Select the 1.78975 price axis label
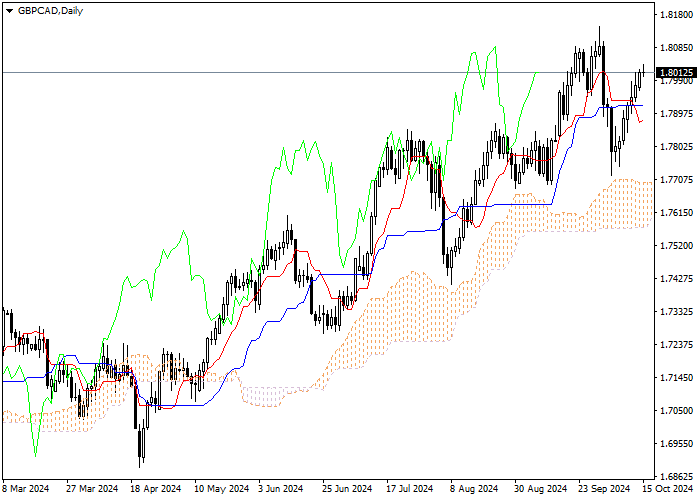Image resolution: width=700 pixels, height=500 pixels. click(677, 114)
